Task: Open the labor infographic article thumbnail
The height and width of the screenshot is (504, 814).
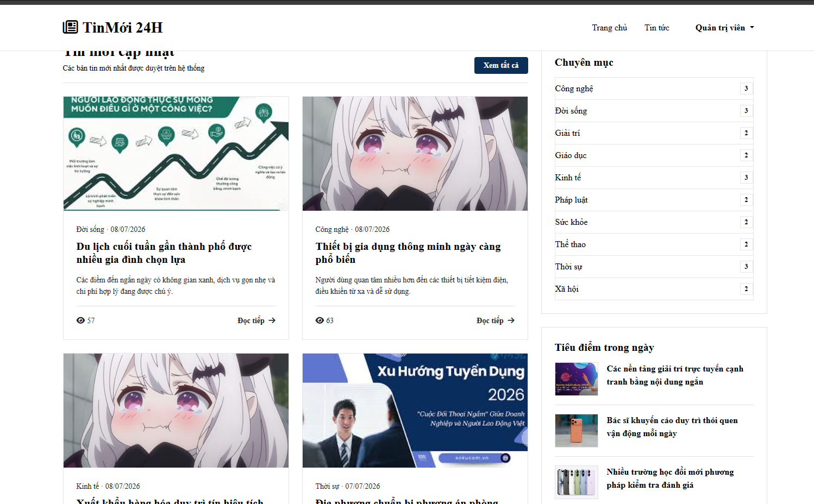Action: pyautogui.click(x=176, y=154)
